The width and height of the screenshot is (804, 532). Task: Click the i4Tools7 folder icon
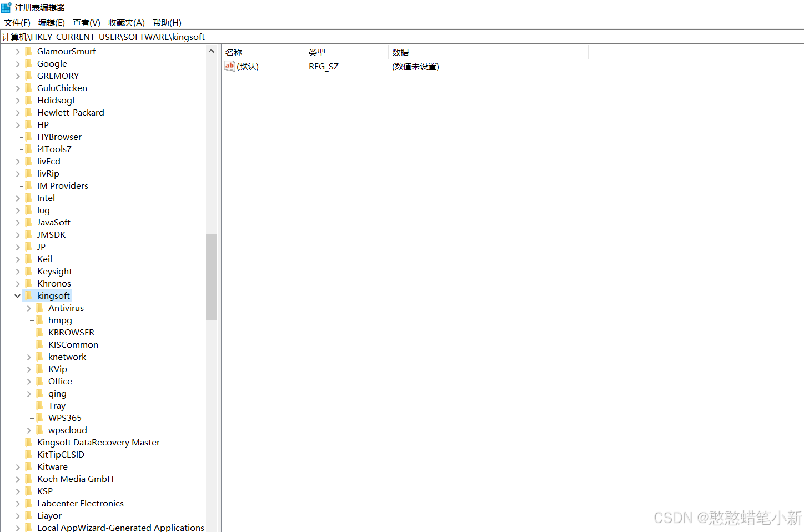(29, 149)
